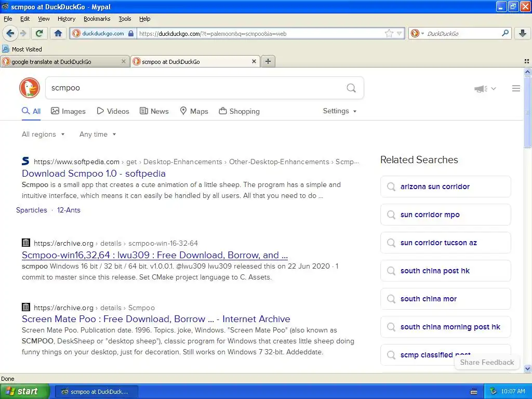Screen dimensions: 532x399
Task: Close the scmpoo at DuckDuckGo tab
Action: tap(254, 61)
